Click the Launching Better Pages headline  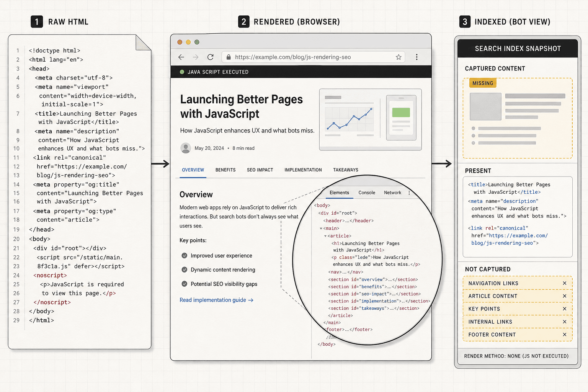pyautogui.click(x=242, y=106)
